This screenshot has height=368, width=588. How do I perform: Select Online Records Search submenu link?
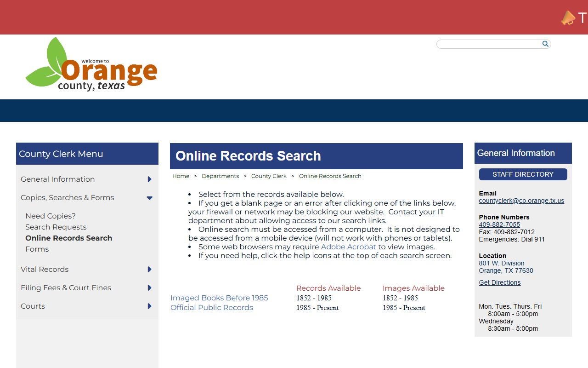(69, 238)
